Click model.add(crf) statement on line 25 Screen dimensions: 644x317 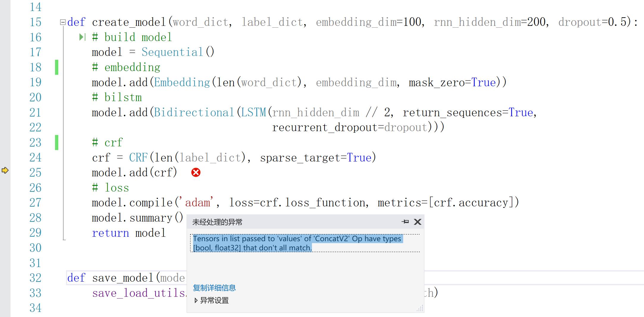click(135, 173)
